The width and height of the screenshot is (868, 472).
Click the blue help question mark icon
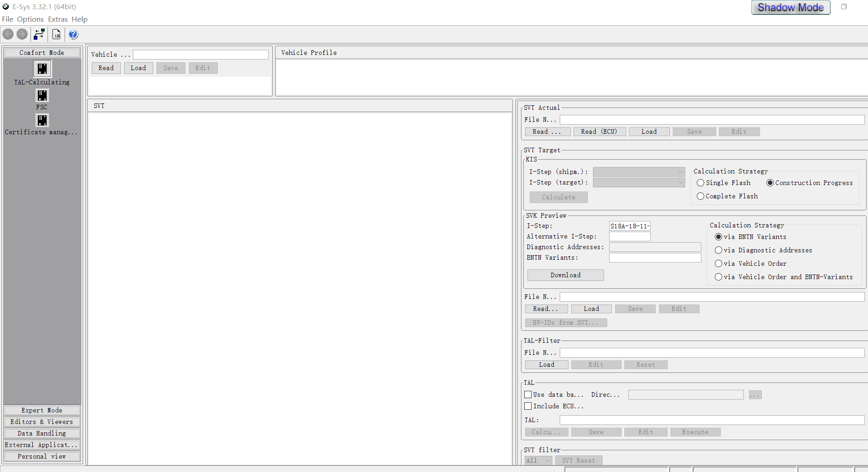(x=73, y=34)
